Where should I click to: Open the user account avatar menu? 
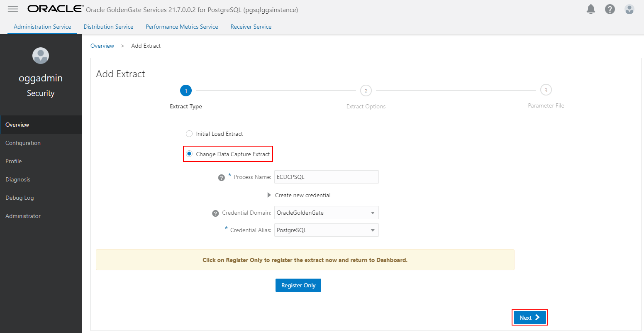click(x=629, y=9)
